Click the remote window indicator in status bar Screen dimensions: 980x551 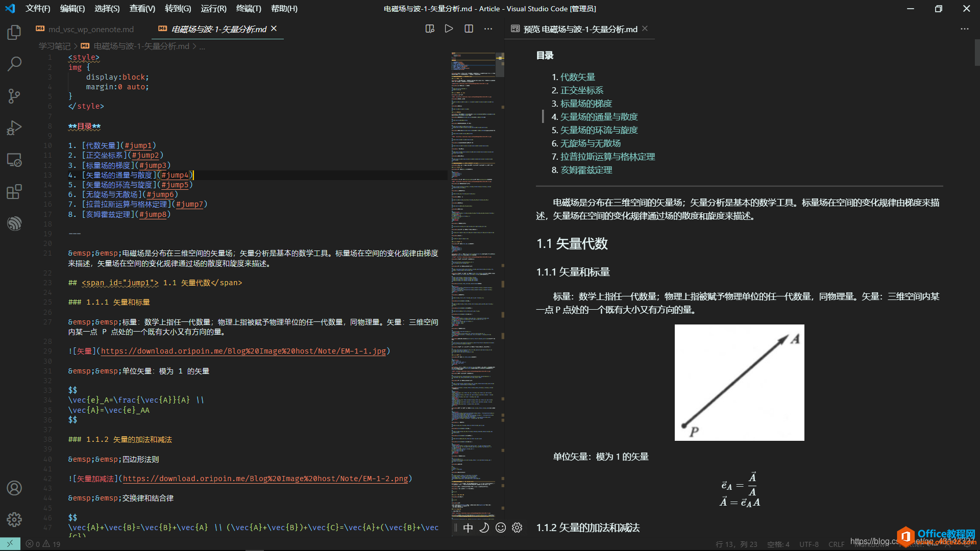pyautogui.click(x=10, y=544)
